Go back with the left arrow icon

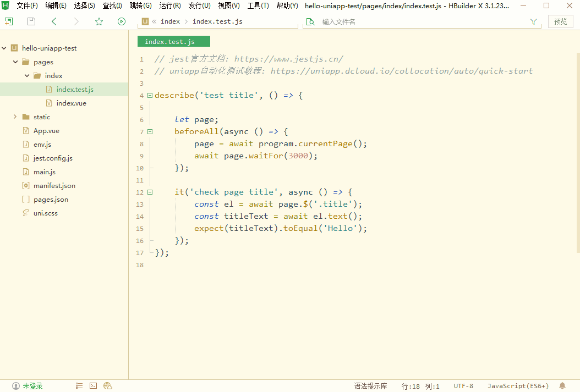point(54,21)
